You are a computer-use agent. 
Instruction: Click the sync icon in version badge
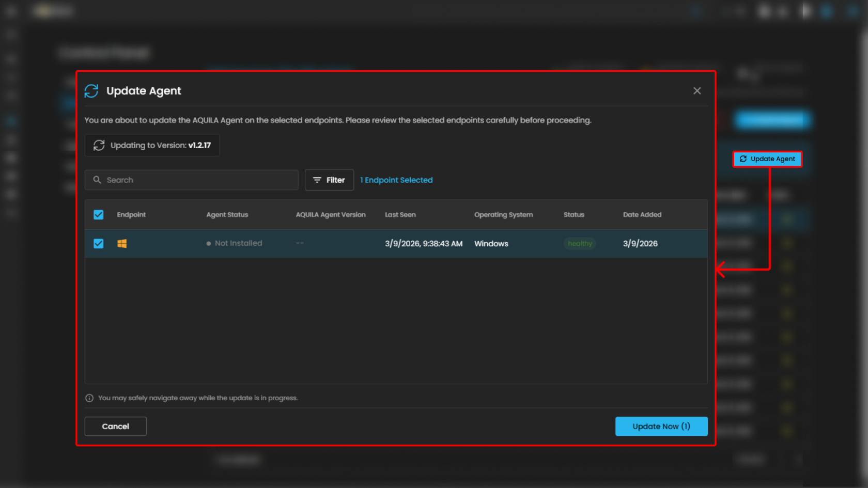(x=99, y=145)
